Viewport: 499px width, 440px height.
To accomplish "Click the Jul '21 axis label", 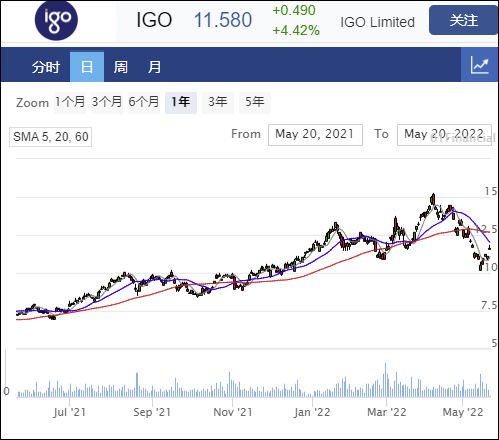I will click(69, 412).
